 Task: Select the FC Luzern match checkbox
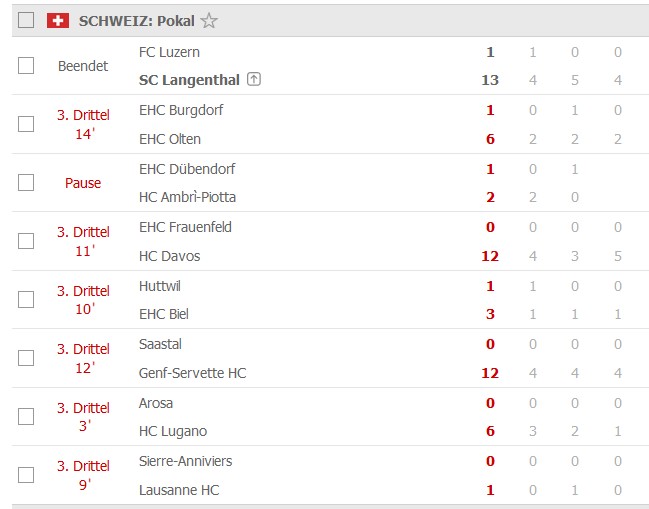26,66
